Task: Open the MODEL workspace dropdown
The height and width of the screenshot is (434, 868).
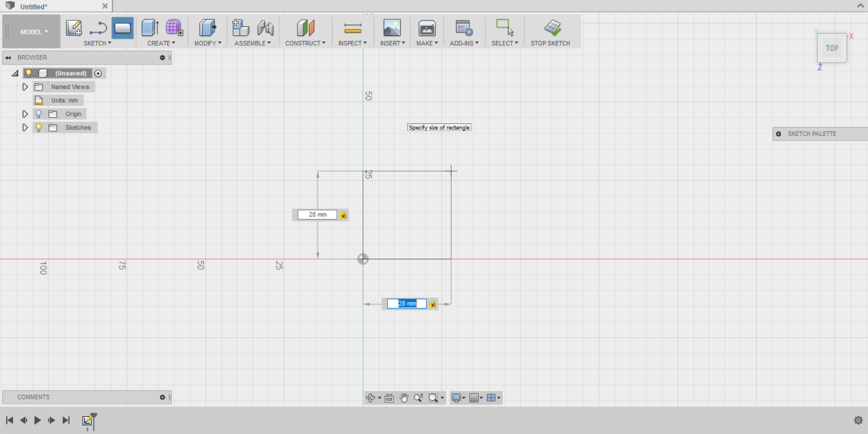Action: pos(34,32)
